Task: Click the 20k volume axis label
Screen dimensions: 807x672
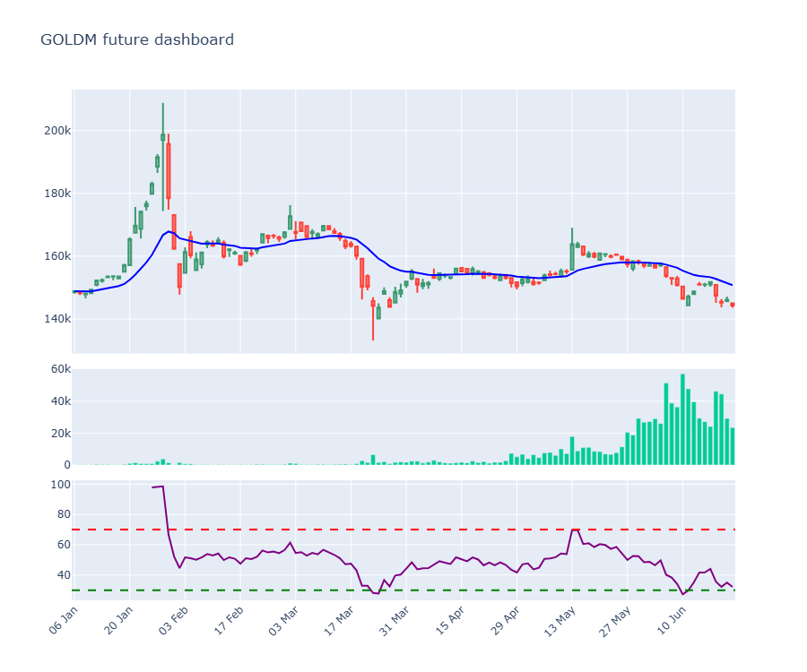Action: [x=61, y=433]
